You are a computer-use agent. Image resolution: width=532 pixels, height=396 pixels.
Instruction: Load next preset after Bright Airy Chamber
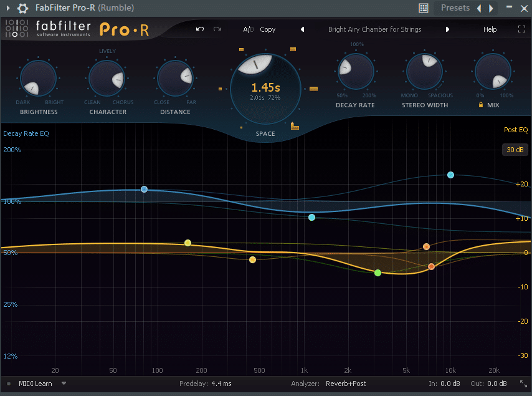point(447,29)
